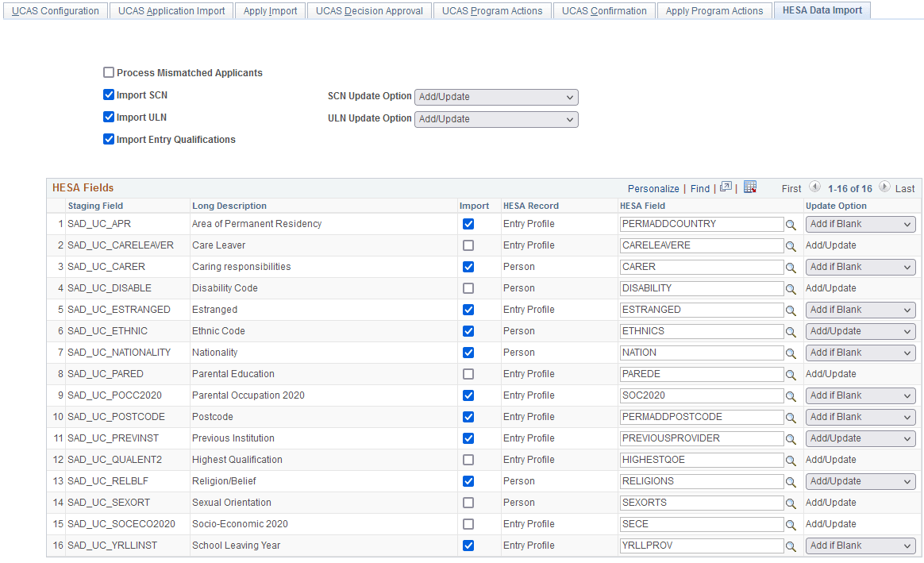Screen dimensions: 924x563
Task: Open the Update Option dropdown for SAD_UC_ETHNIC
Action: pyautogui.click(x=860, y=331)
